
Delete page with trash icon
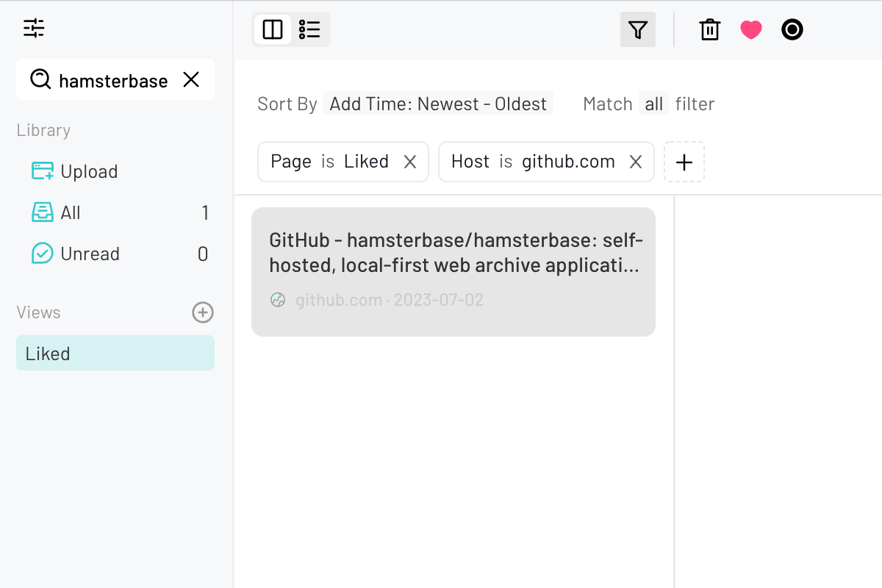pos(709,29)
